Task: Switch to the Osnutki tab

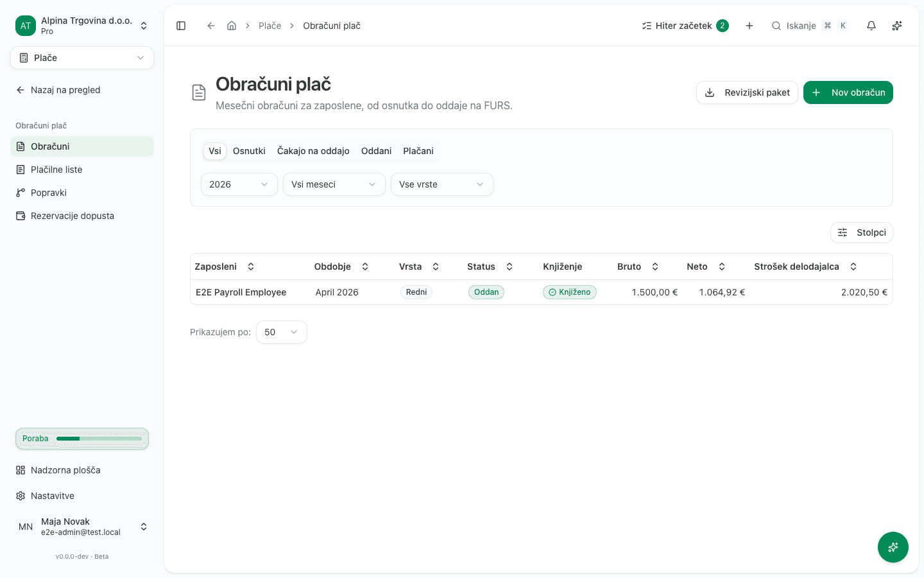Action: [x=249, y=151]
